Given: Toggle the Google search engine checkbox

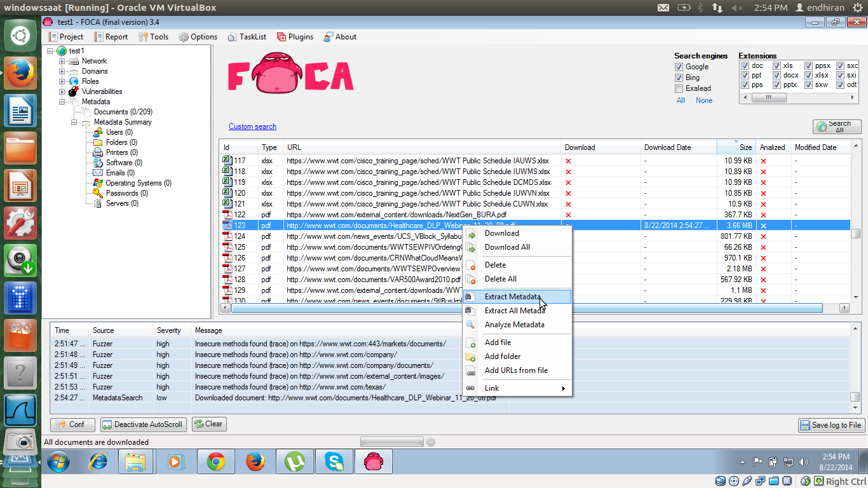Looking at the screenshot, I should pos(679,67).
